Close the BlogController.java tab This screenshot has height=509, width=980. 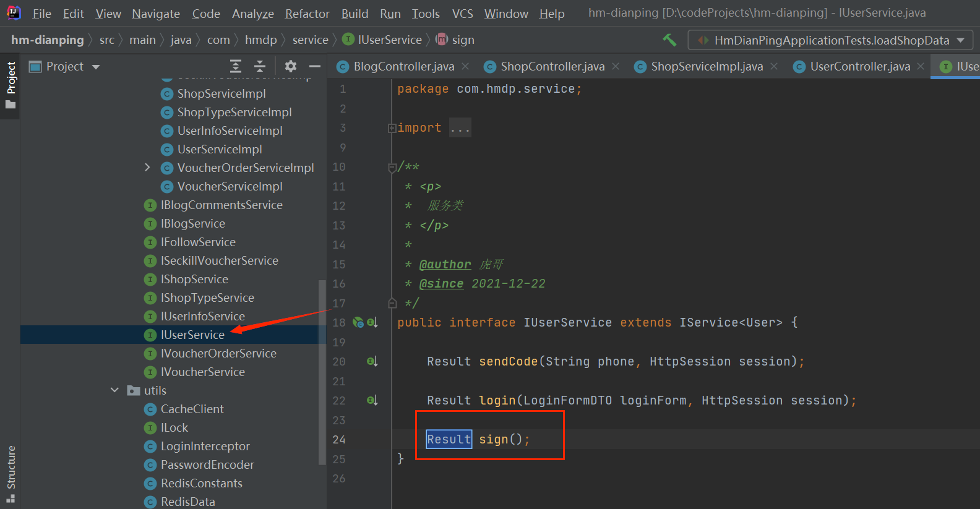(x=465, y=66)
